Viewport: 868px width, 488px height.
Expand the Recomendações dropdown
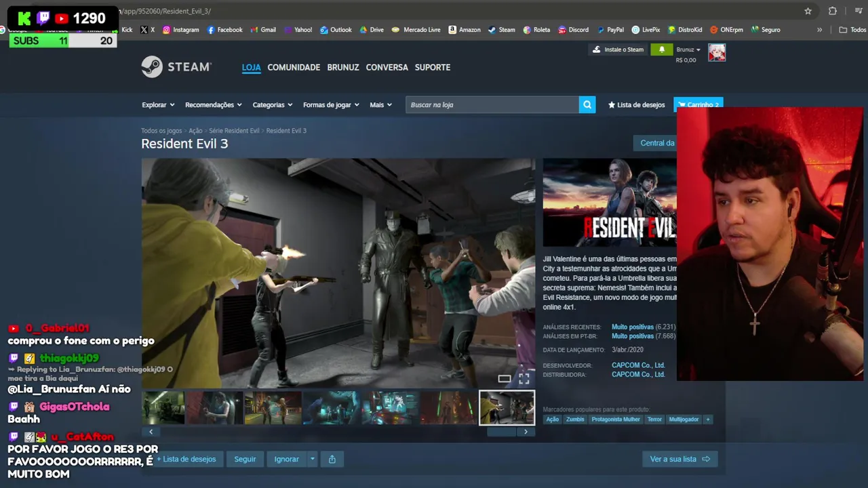point(214,105)
